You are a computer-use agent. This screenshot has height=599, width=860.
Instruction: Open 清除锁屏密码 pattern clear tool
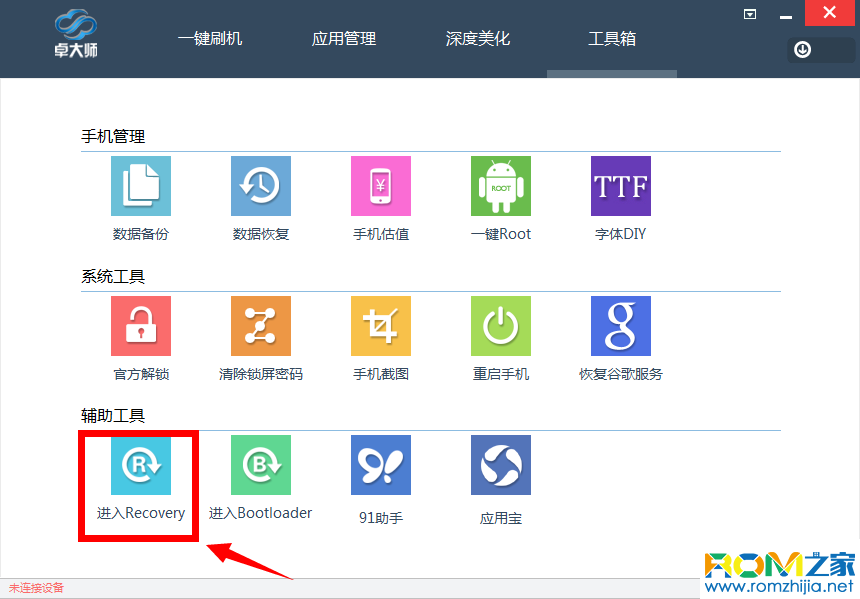point(261,326)
